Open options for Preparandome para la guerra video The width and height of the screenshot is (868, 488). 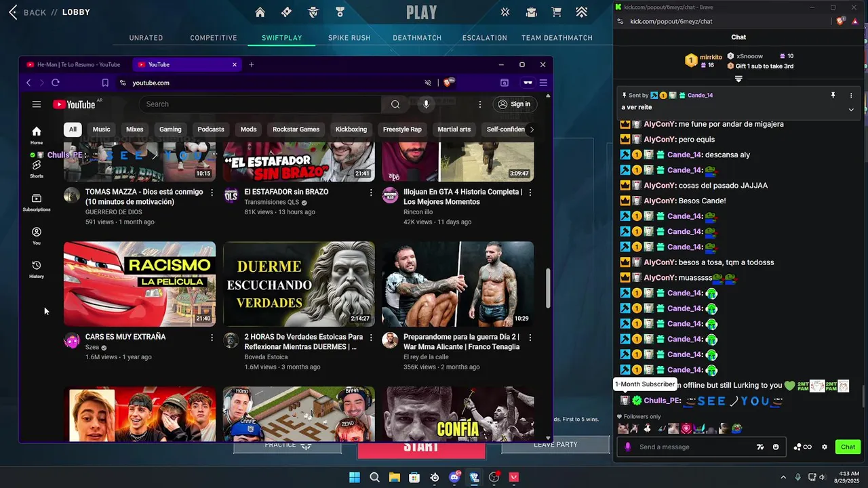click(x=530, y=337)
